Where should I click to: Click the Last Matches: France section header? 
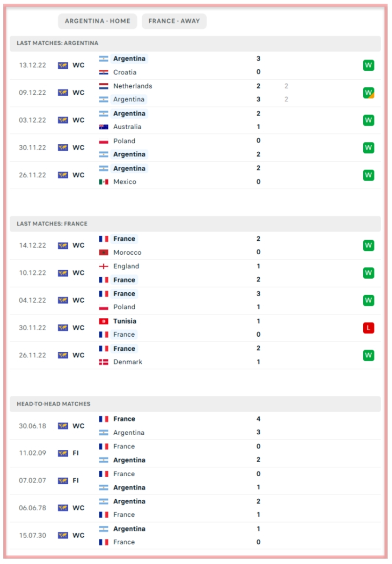coord(52,224)
